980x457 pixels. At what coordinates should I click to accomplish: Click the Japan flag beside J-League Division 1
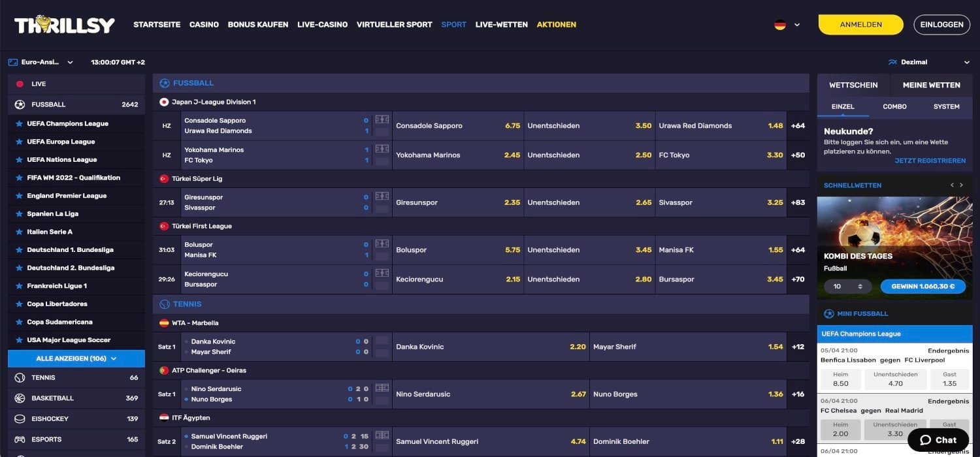pyautogui.click(x=164, y=102)
